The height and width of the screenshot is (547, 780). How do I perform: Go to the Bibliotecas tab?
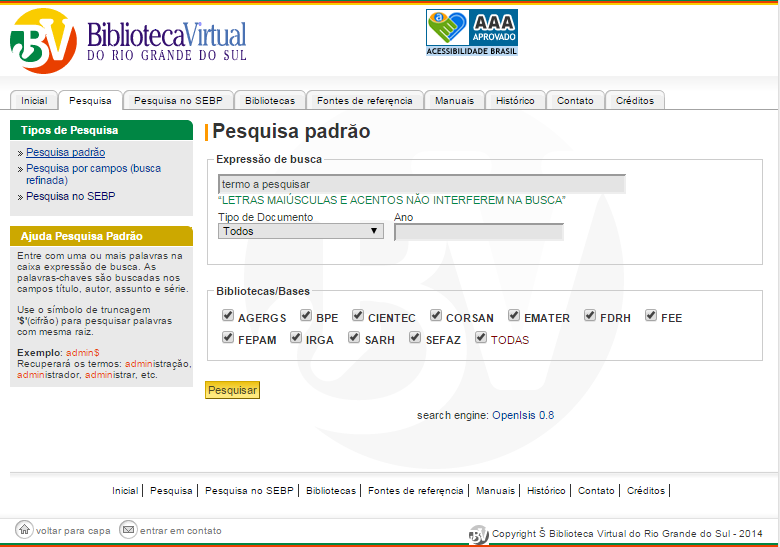coord(270,100)
